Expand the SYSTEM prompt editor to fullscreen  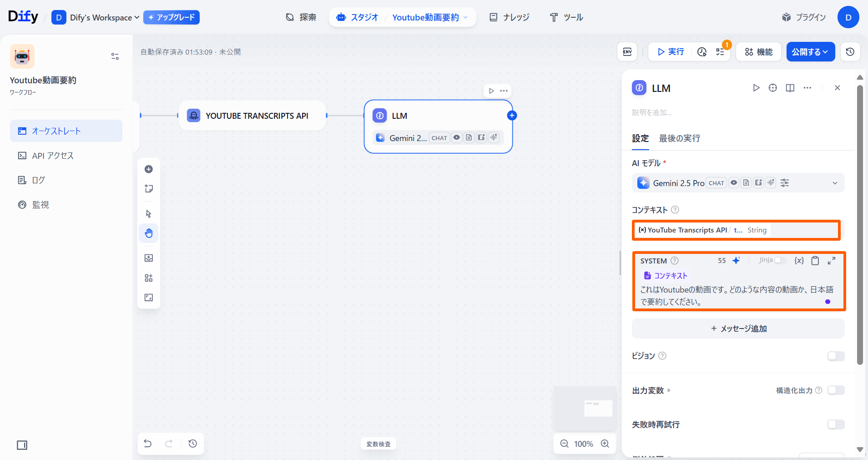click(831, 261)
